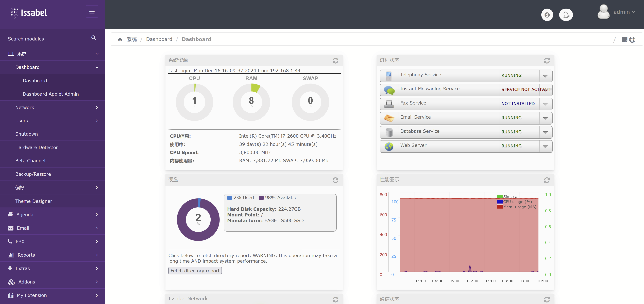Click the info icon in top bar
This screenshot has width=644, height=304.
(547, 15)
